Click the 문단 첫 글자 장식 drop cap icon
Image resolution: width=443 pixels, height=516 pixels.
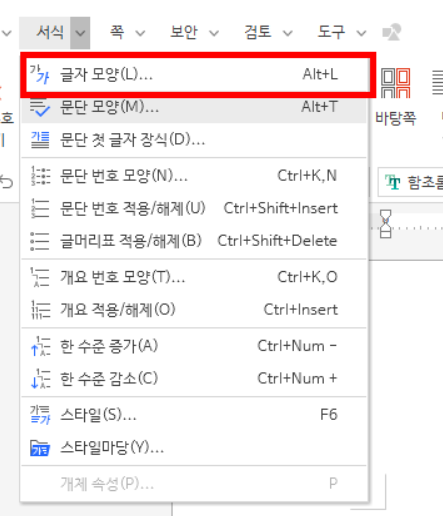[40, 140]
